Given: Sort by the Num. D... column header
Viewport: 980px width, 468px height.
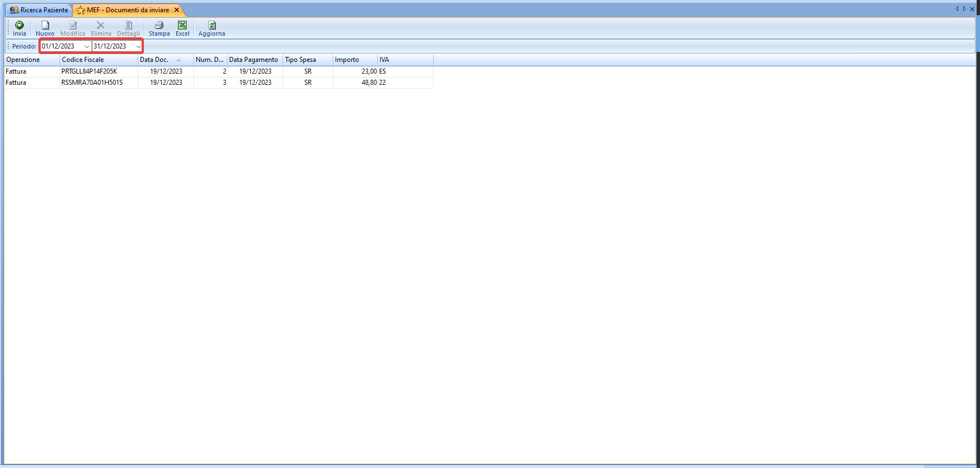Looking at the screenshot, I should 210,60.
